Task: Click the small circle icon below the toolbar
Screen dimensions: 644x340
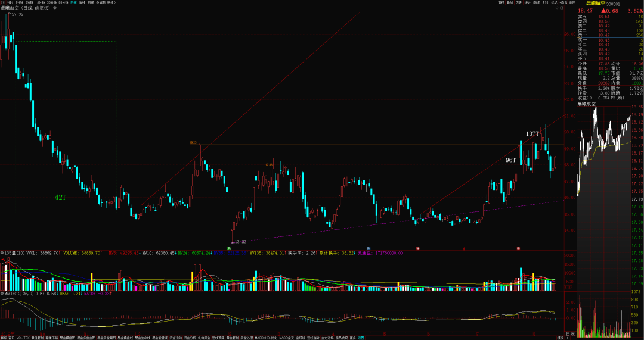Action: (557, 8)
